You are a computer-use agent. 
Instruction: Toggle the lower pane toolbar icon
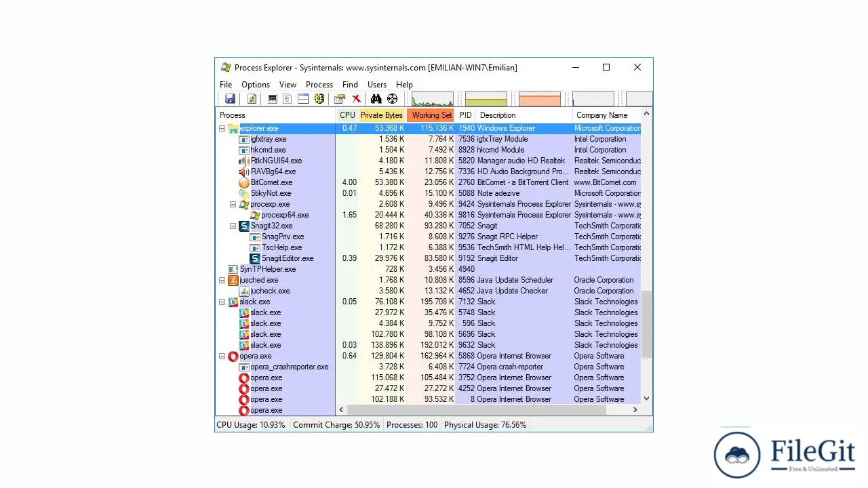303,99
